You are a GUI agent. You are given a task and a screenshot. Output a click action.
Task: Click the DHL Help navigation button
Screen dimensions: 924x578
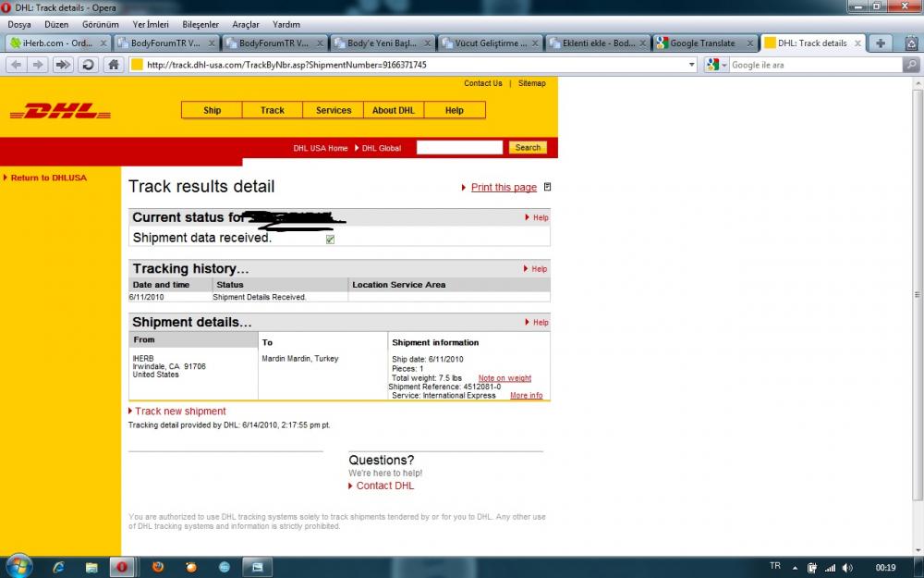tap(455, 110)
